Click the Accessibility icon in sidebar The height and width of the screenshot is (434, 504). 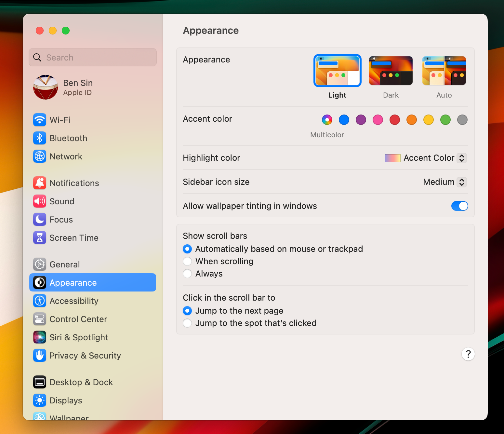point(40,301)
